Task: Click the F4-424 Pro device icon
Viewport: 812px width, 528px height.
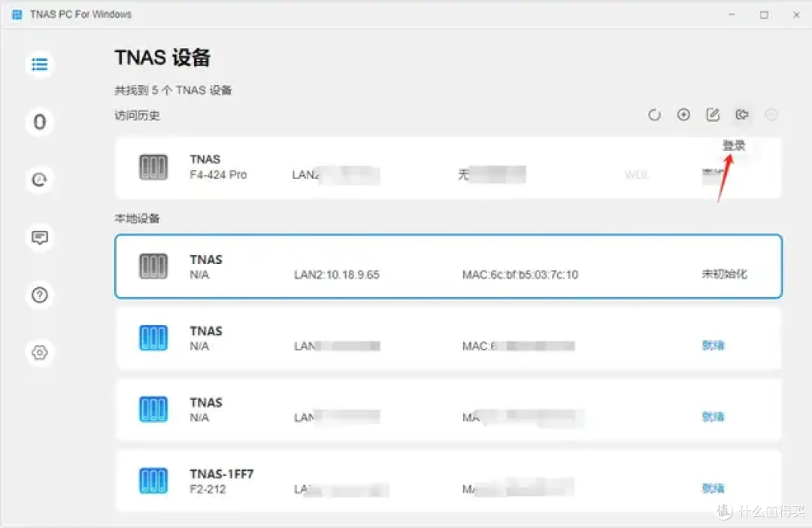Action: click(153, 168)
